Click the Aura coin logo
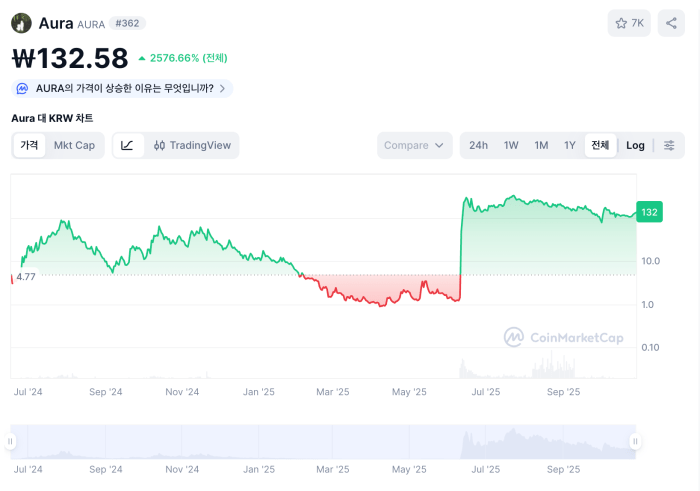700x491 pixels. point(21,23)
